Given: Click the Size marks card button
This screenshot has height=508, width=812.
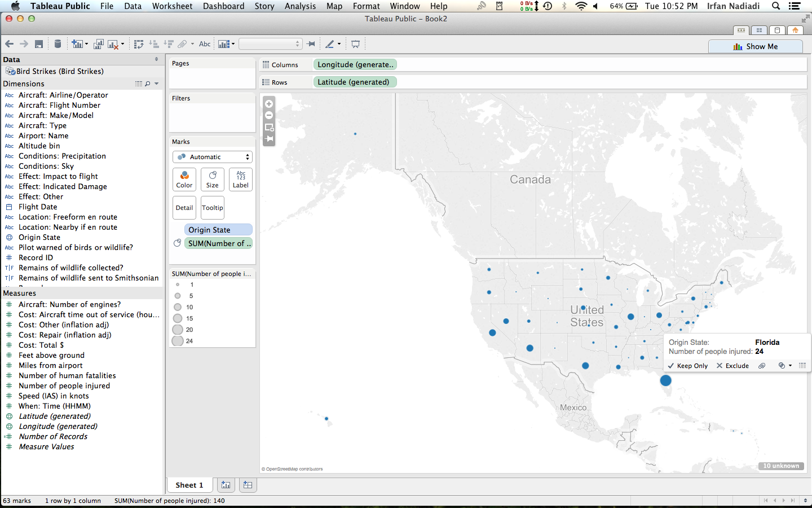Looking at the screenshot, I should [213, 179].
